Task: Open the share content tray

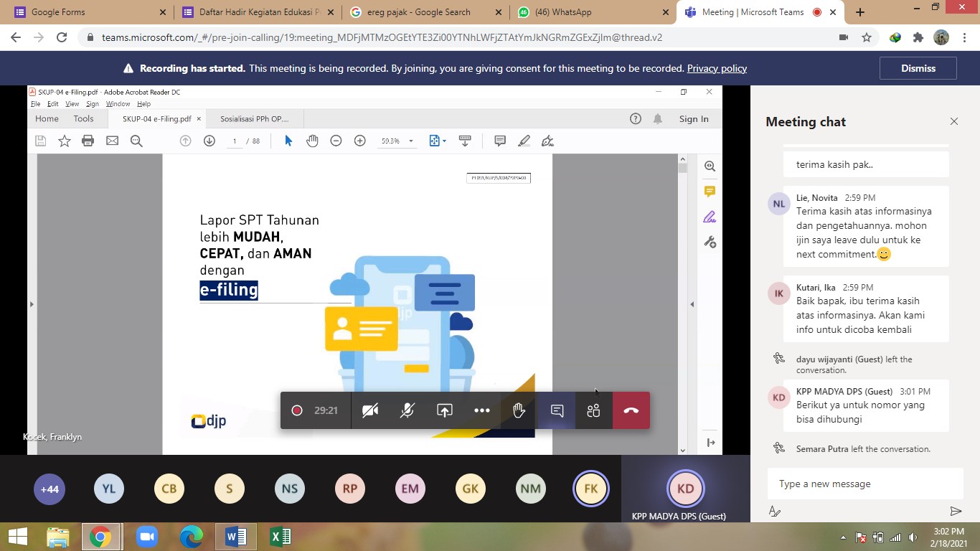Action: 445,410
